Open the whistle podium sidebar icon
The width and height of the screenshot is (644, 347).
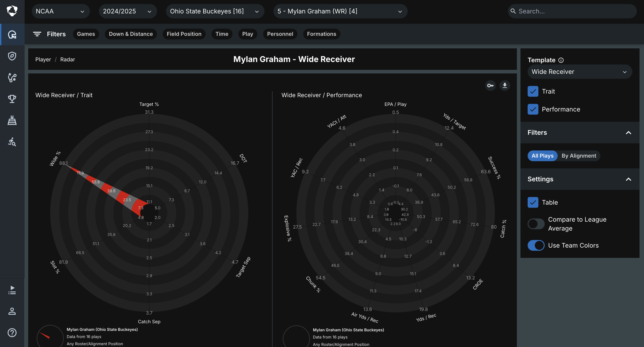[12, 120]
